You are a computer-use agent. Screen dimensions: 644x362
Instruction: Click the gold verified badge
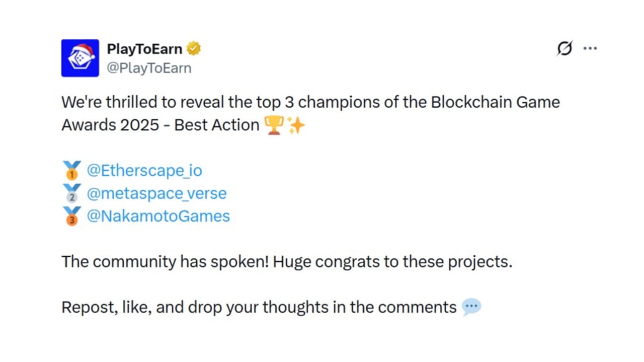194,49
